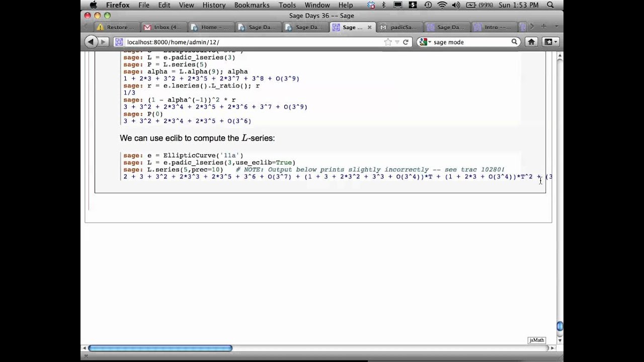The height and width of the screenshot is (362, 644).
Task: Switch to the Gmail Inbox tab
Action: (x=163, y=27)
